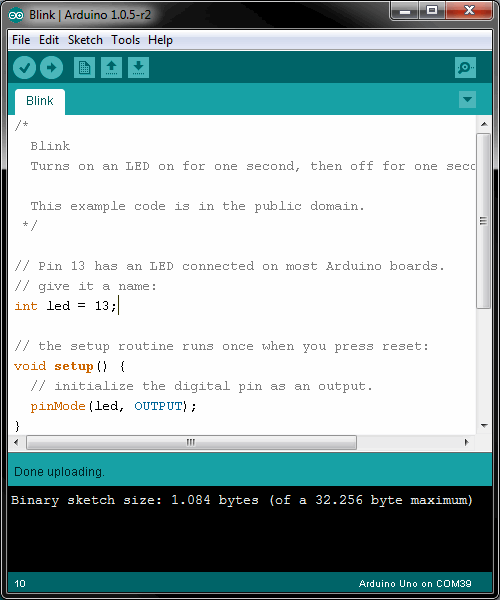Click the horizontal scrollbar right arrow
500x600 pixels.
466,442
